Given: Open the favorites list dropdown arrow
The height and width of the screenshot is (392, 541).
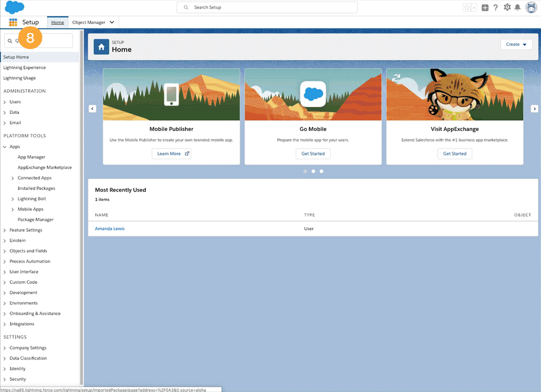Looking at the screenshot, I should pos(474,7).
